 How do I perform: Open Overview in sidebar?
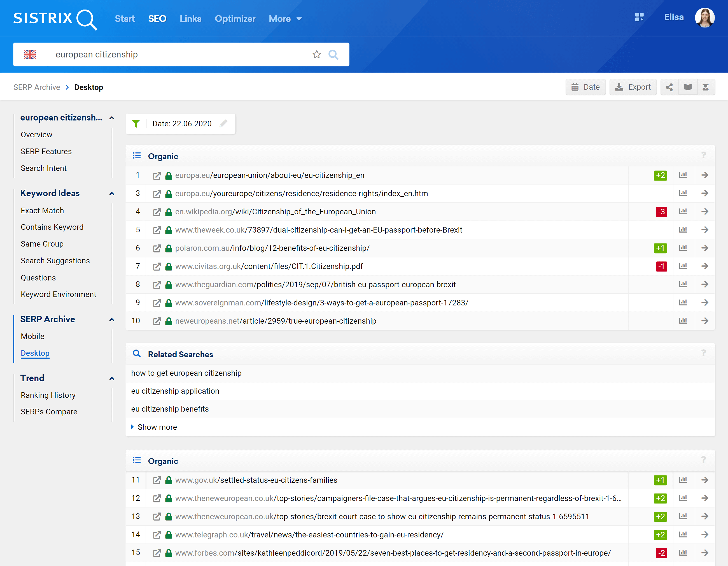[x=36, y=135]
